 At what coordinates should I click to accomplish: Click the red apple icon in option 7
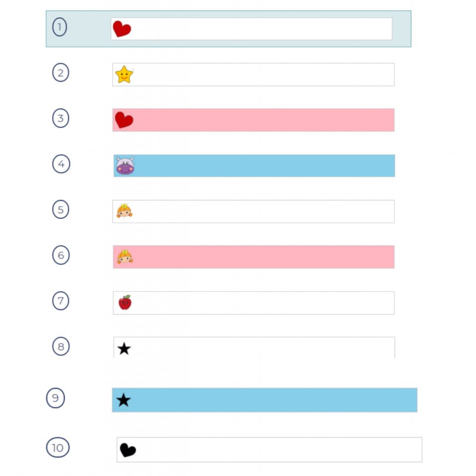[125, 302]
